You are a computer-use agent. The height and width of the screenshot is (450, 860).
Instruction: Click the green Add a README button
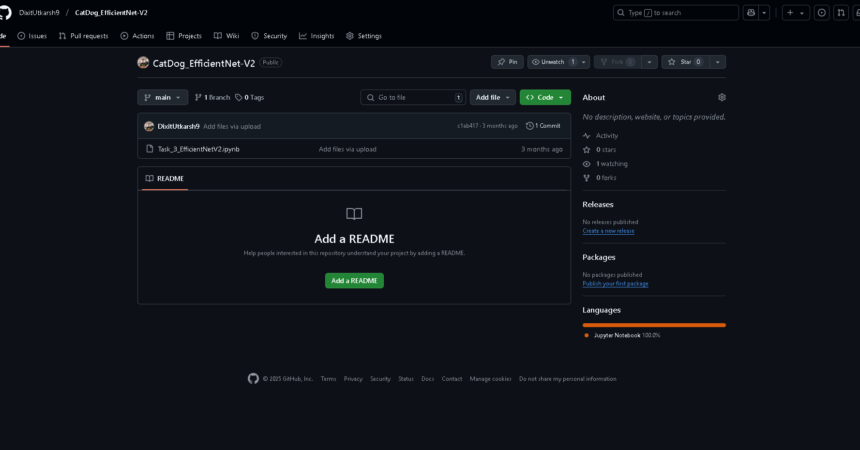[354, 280]
